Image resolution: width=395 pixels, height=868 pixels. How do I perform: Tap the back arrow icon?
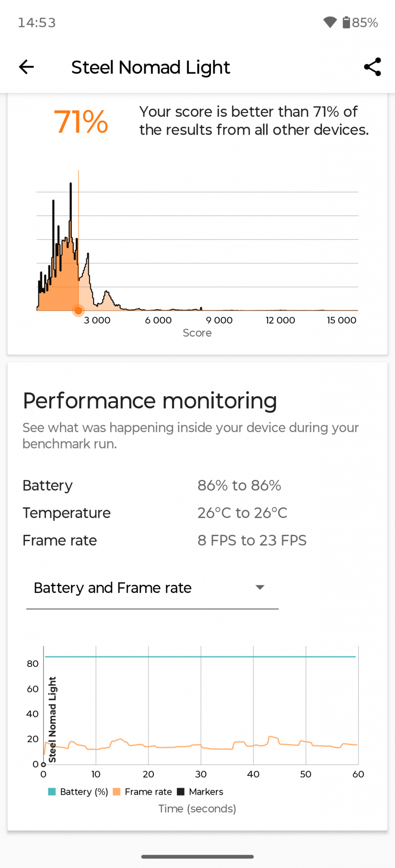pyautogui.click(x=26, y=67)
